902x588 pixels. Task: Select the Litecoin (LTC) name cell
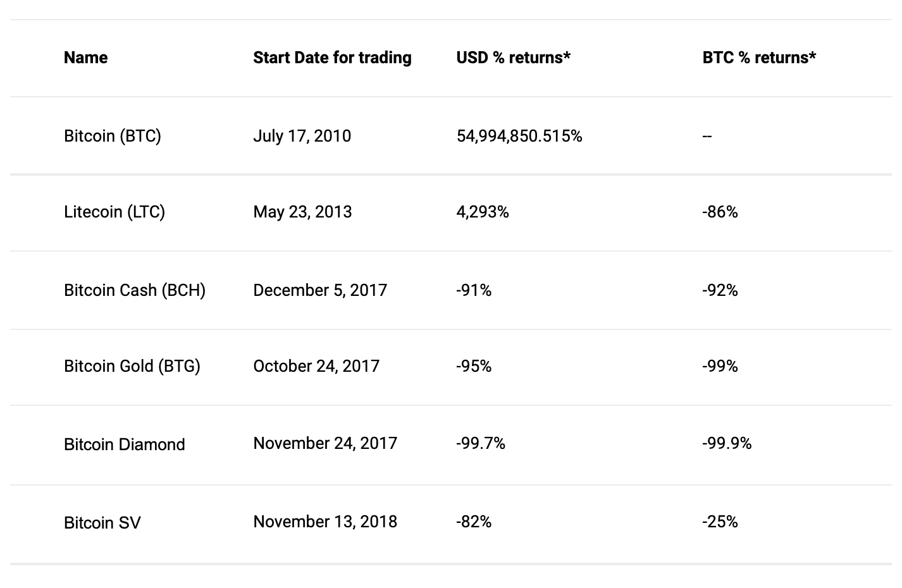click(114, 212)
